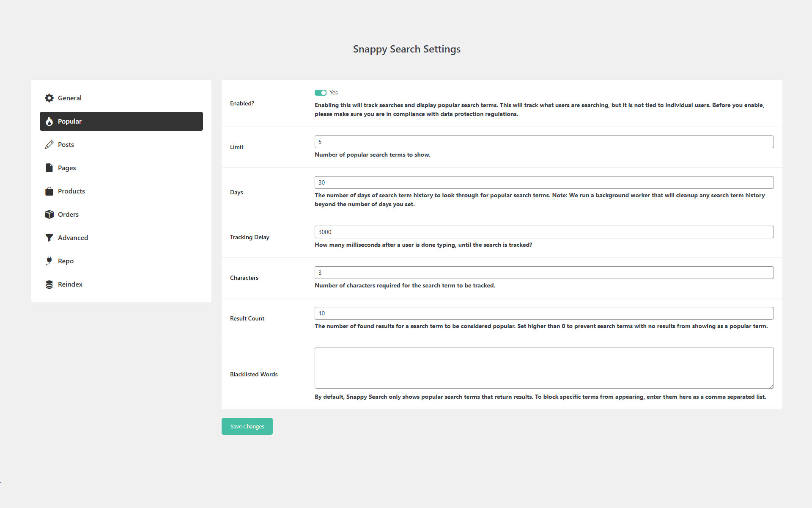Toggle the Enabled switch off

point(320,93)
